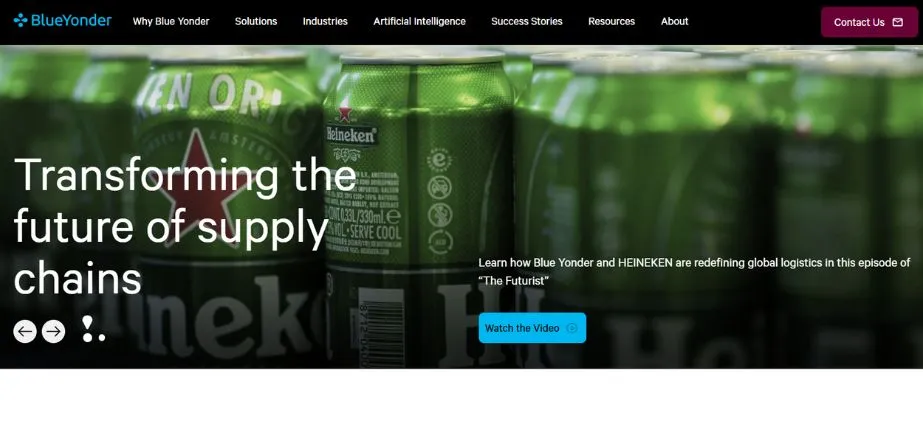Go to previous slide with left arrow
Image resolution: width=923 pixels, height=435 pixels.
tap(25, 331)
